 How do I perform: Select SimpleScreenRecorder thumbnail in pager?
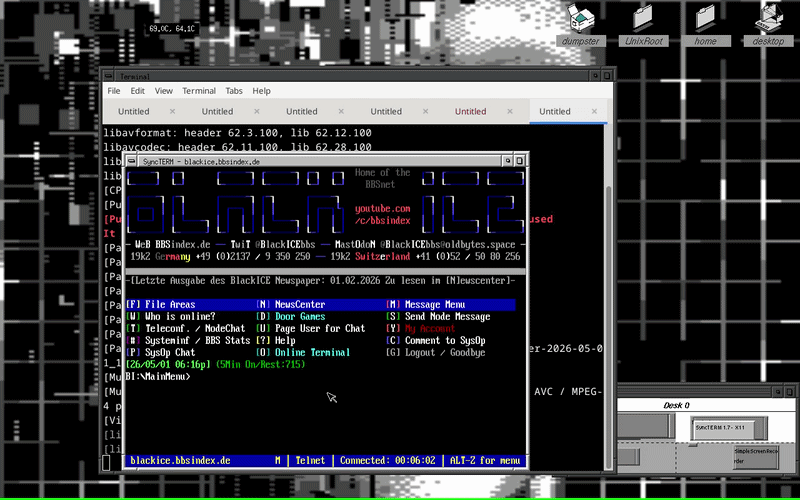coord(756,456)
